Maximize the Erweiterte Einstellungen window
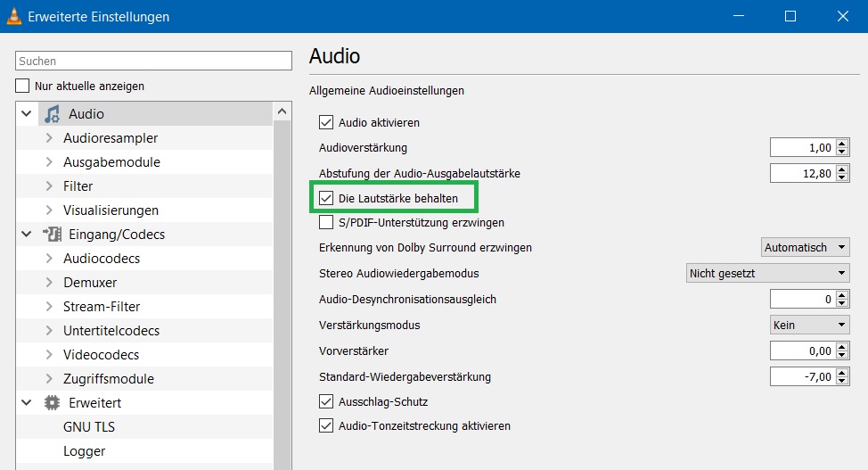868x470 pixels. (x=790, y=16)
